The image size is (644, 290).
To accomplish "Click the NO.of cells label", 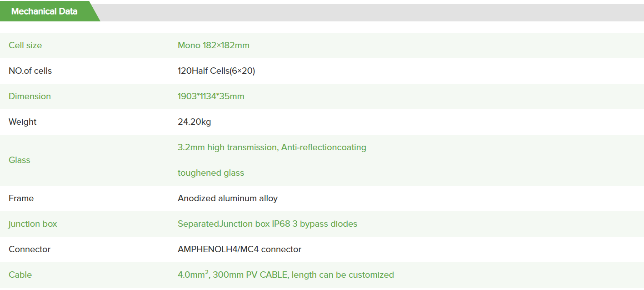I will pyautogui.click(x=30, y=71).
